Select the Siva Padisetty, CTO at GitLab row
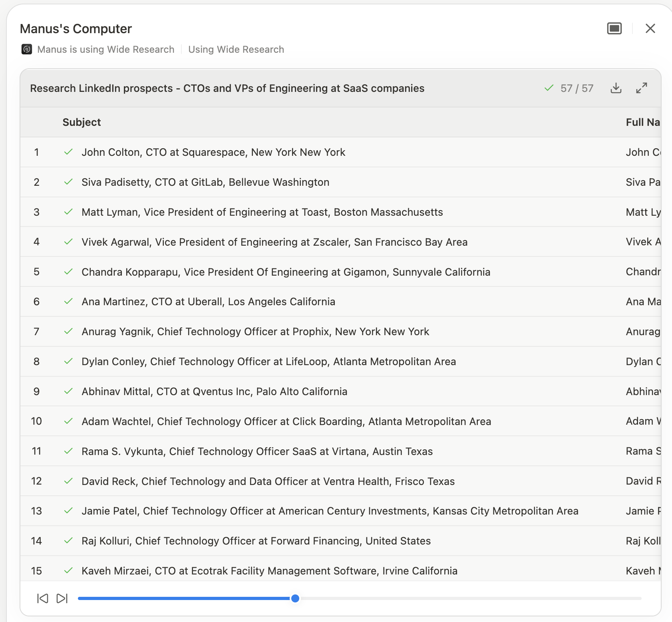This screenshot has width=672, height=622. [340, 182]
